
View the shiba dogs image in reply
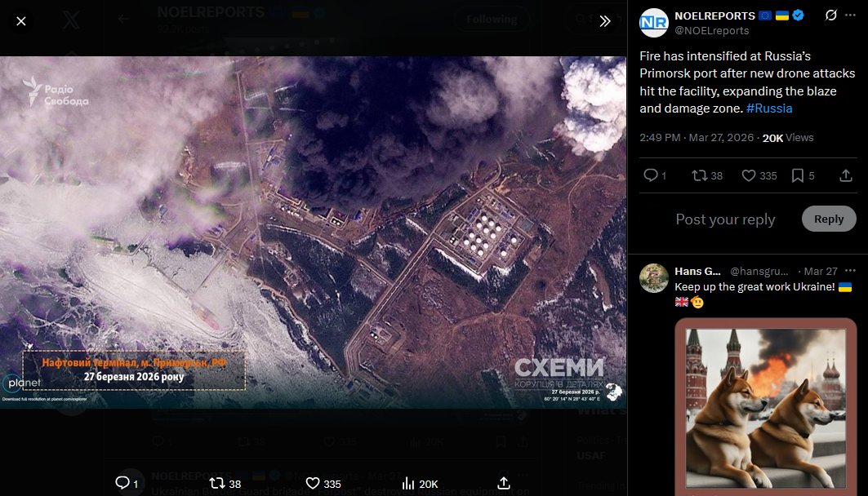pos(766,408)
